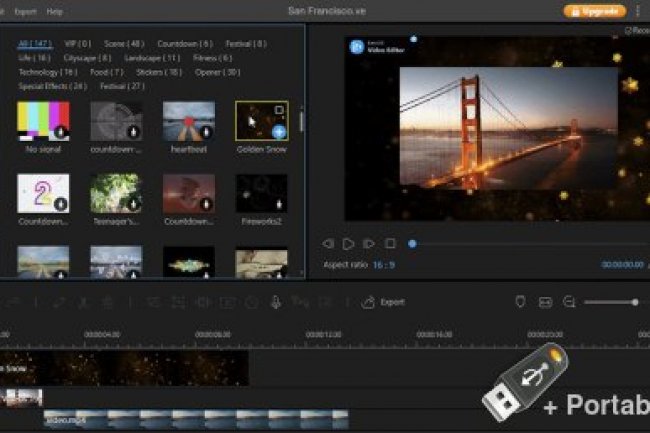Click the Stop playback square icon
Image resolution: width=650 pixels, height=433 pixels.
[390, 243]
